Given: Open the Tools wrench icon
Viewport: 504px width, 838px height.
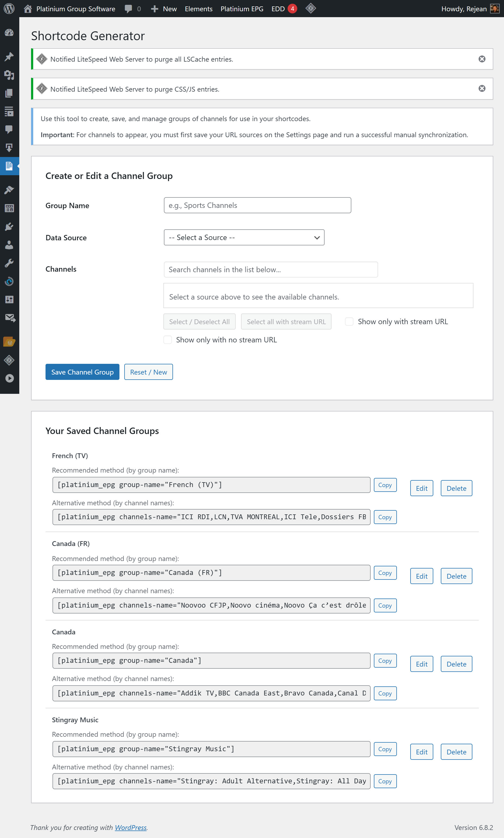Looking at the screenshot, I should pyautogui.click(x=10, y=263).
